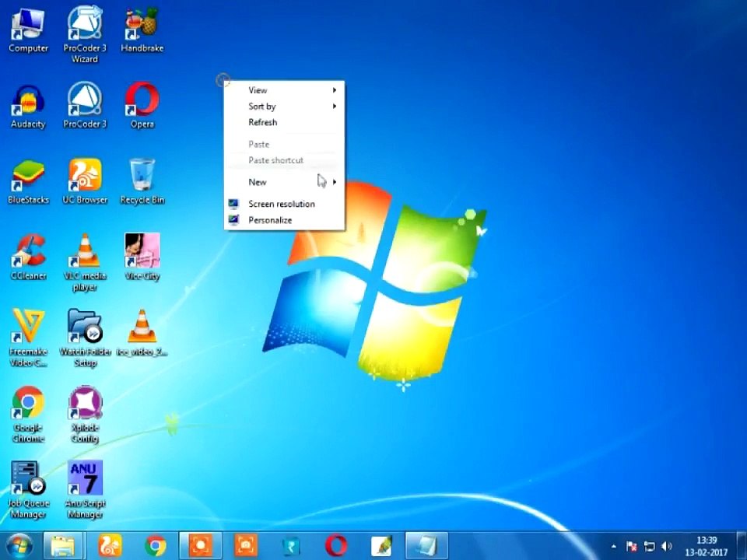This screenshot has width=747, height=560.
Task: Select the Vice City desktop shortcut
Action: [x=142, y=257]
